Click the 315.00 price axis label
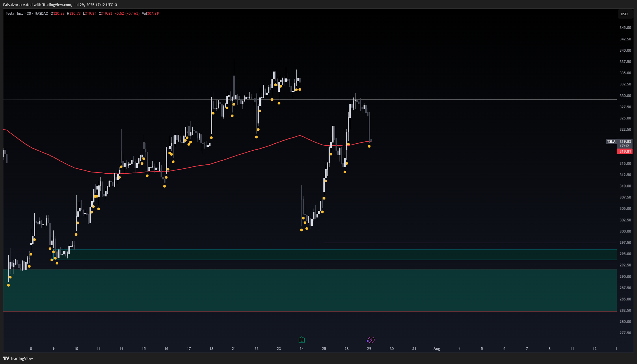Viewport: 637px width, 364px height. pyautogui.click(x=625, y=164)
